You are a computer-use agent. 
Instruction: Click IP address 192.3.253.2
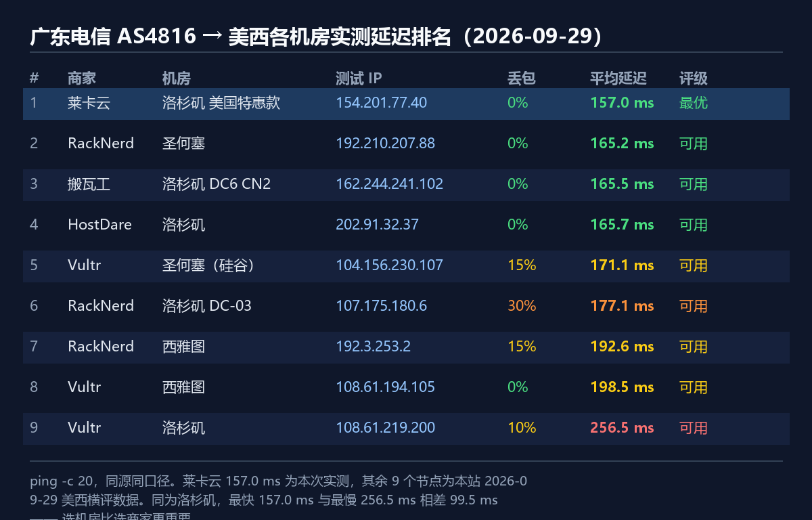(373, 347)
